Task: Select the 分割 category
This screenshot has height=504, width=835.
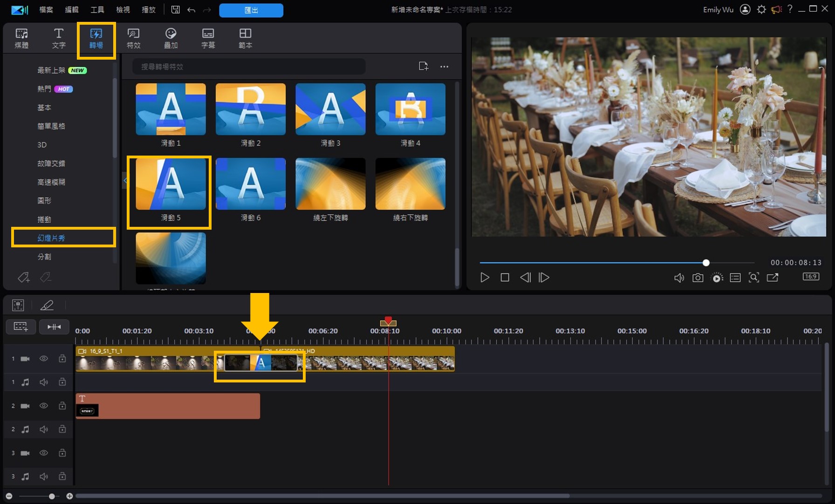Action: point(44,257)
